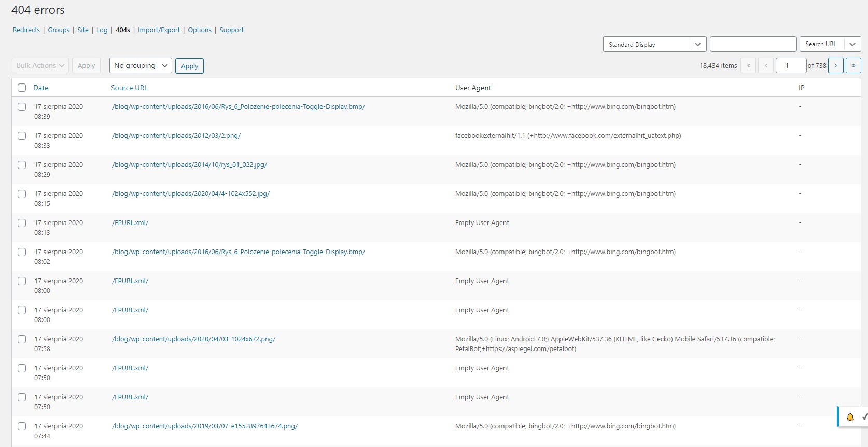Open the Support tab
The height and width of the screenshot is (447, 868).
pyautogui.click(x=231, y=30)
